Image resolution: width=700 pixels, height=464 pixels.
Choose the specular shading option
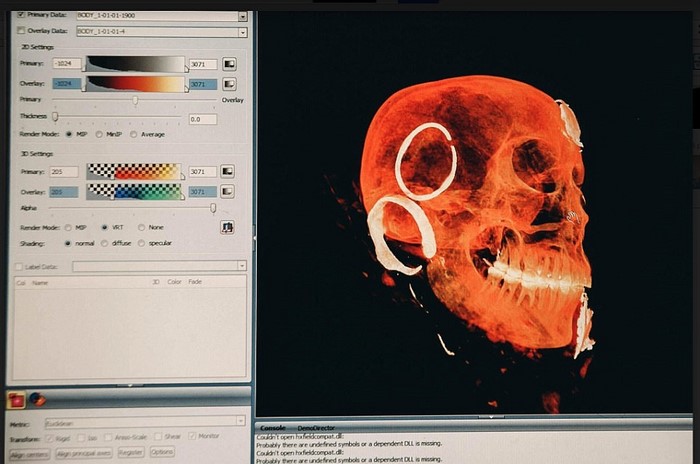(x=142, y=243)
